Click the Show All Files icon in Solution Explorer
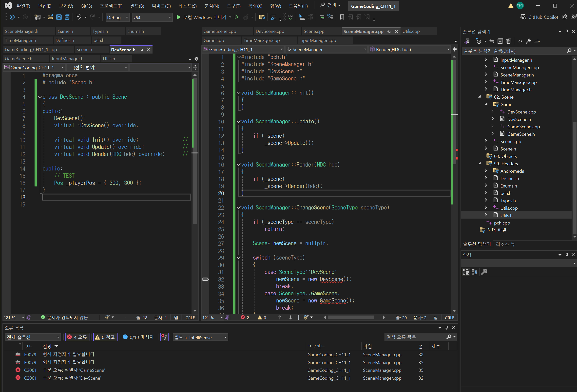The width and height of the screenshot is (577, 392). click(508, 41)
